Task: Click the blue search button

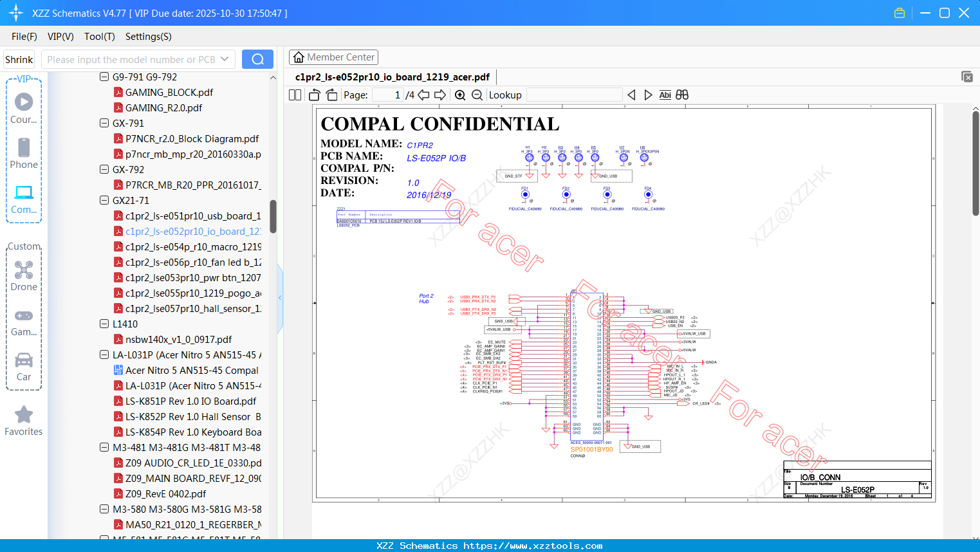Action: click(257, 59)
